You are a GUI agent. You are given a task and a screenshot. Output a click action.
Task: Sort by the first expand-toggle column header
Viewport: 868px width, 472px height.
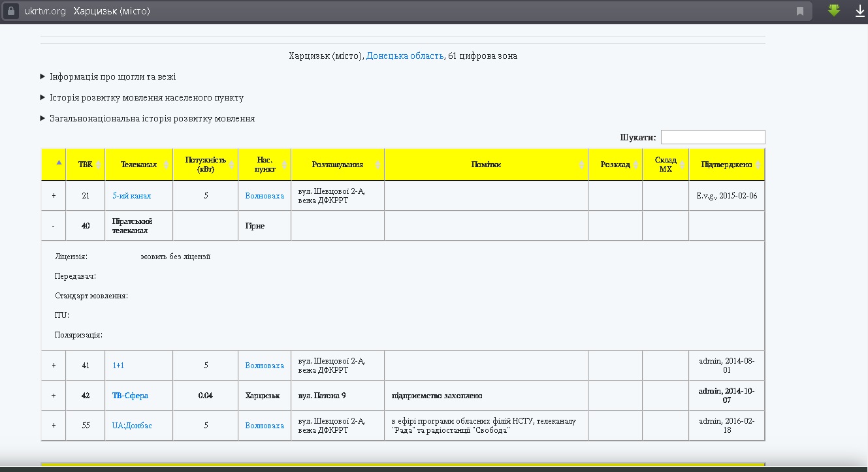[54, 165]
